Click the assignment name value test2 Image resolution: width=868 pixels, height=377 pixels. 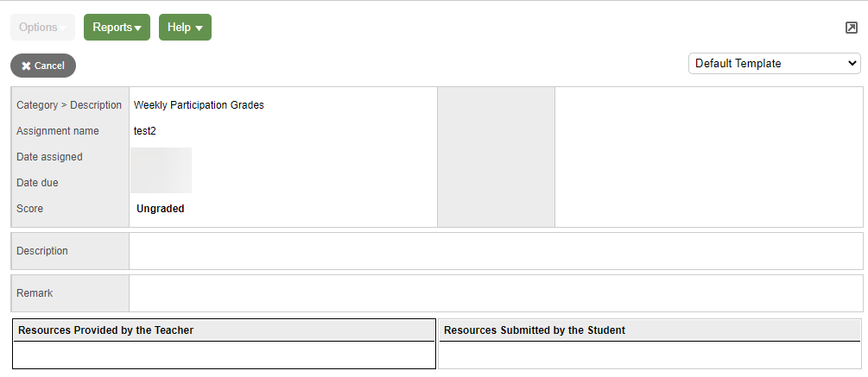(145, 131)
